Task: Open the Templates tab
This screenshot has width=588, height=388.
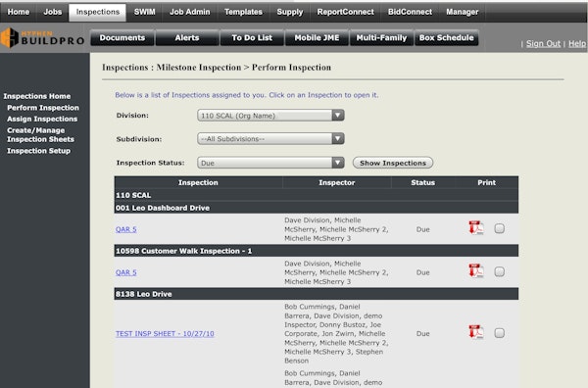Action: click(x=243, y=12)
